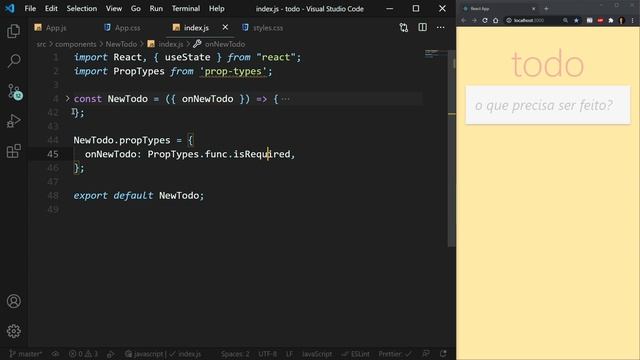Open the Edit menu
This screenshot has height=360, width=640.
[x=51, y=8]
